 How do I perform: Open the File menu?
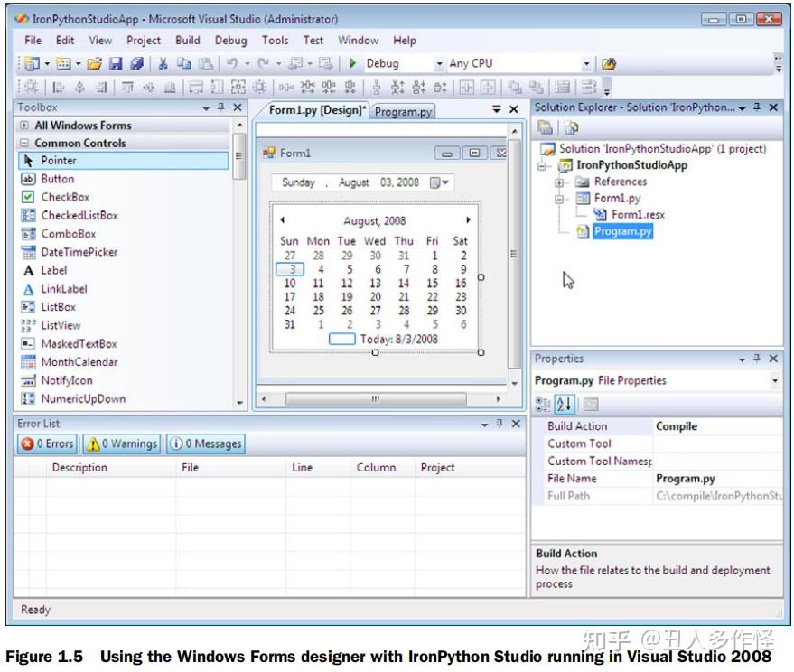tap(33, 40)
